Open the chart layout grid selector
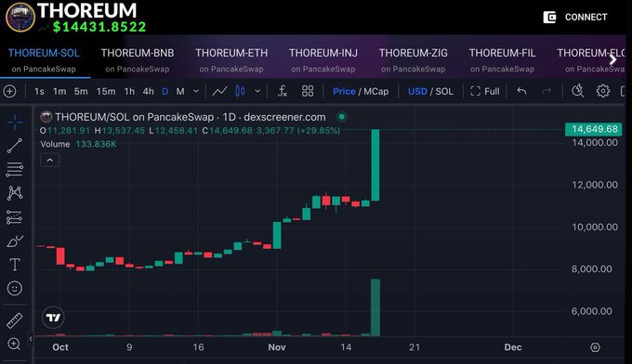 pyautogui.click(x=308, y=91)
